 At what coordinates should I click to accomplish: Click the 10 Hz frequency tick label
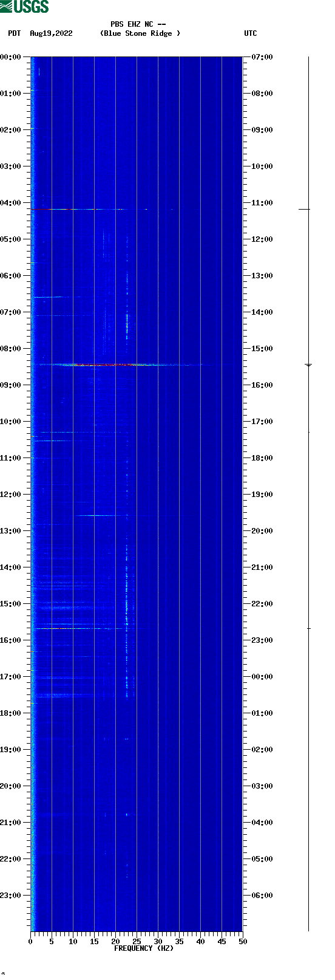click(x=73, y=942)
